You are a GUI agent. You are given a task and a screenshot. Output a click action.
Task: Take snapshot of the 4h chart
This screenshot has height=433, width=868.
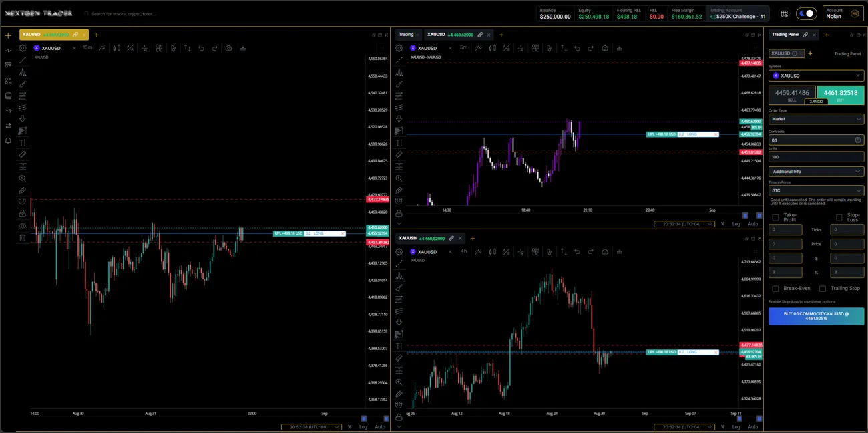pyautogui.click(x=604, y=252)
